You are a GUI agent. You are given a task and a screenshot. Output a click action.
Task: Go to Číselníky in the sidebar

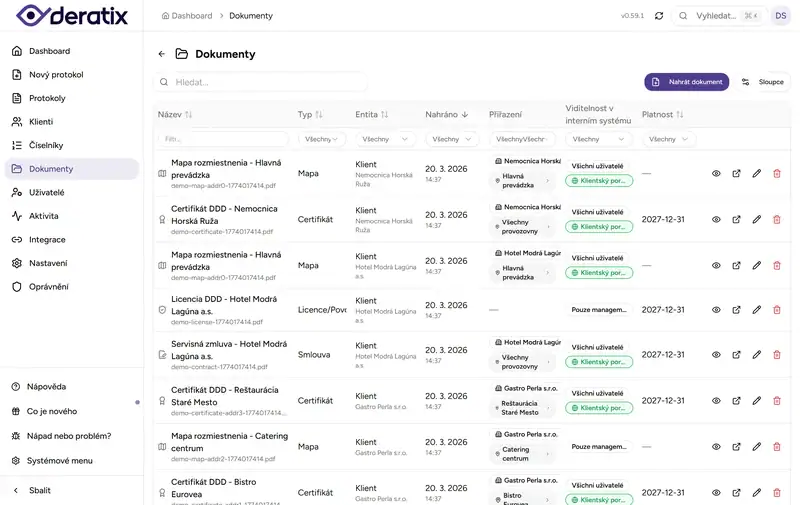coord(46,145)
